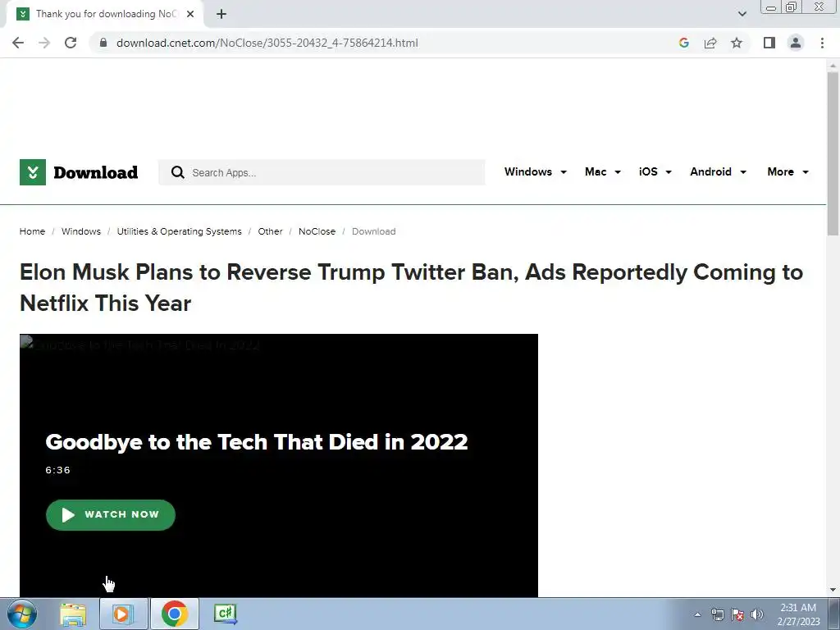Open Action Center flag icon
840x630 pixels.
pos(737,614)
